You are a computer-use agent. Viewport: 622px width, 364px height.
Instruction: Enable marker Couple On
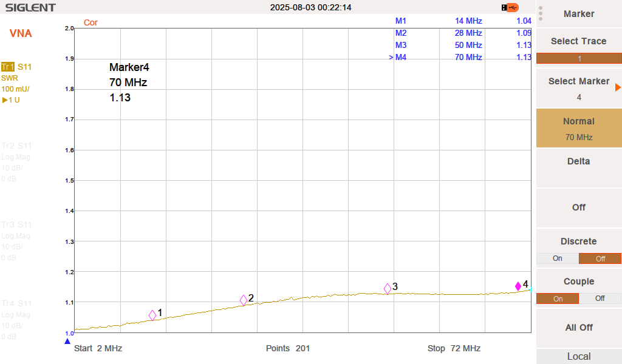[x=558, y=298]
